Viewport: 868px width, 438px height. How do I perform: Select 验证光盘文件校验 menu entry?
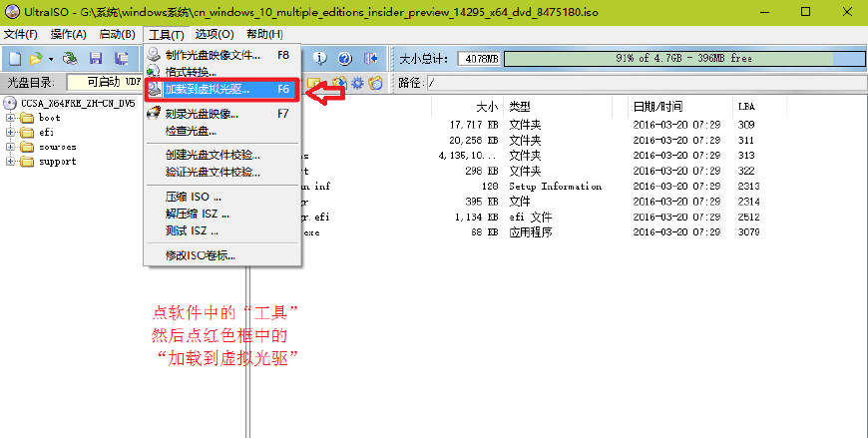(x=222, y=173)
